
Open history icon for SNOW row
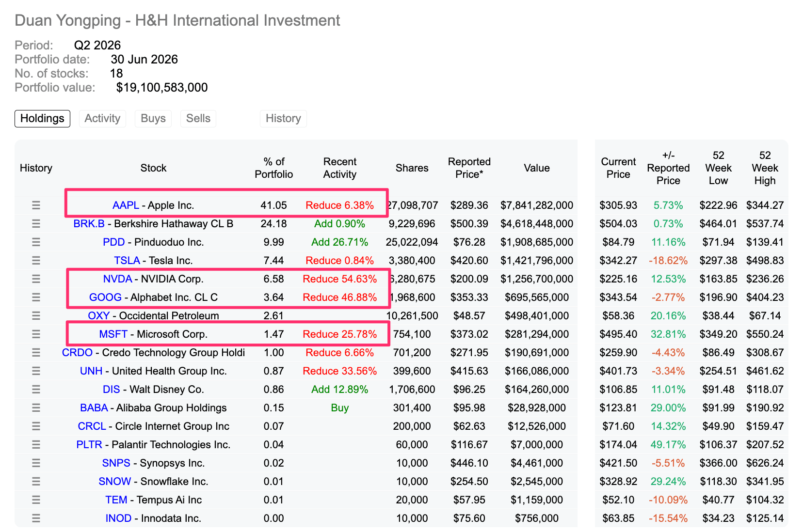tap(36, 482)
